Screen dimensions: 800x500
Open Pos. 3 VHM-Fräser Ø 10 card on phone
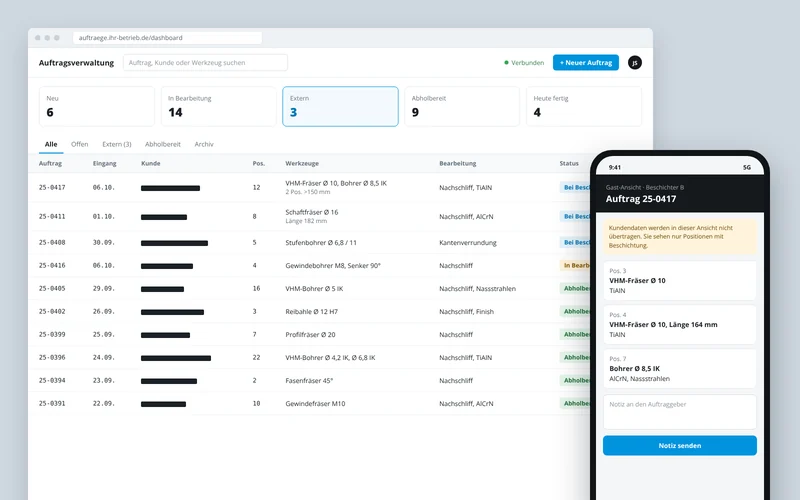point(680,281)
